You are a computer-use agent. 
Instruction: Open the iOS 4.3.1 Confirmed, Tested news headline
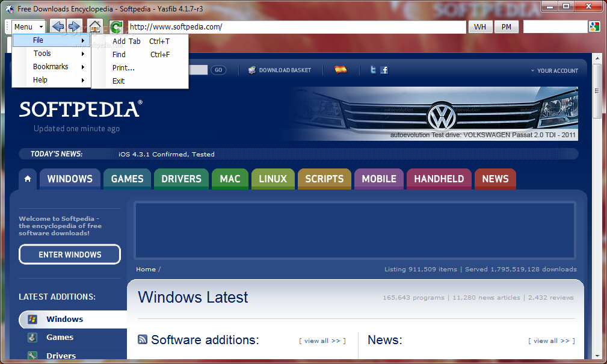[167, 154]
